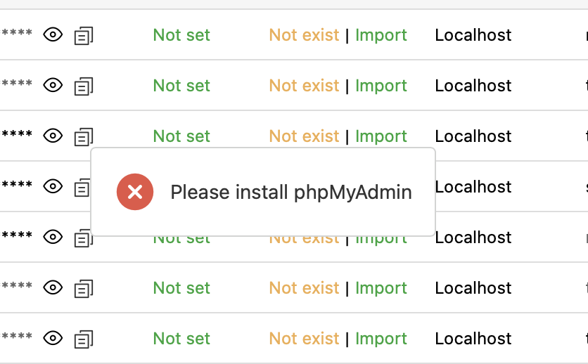Click "Not set" in the last row
This screenshot has height=364, width=588.
[x=181, y=339]
